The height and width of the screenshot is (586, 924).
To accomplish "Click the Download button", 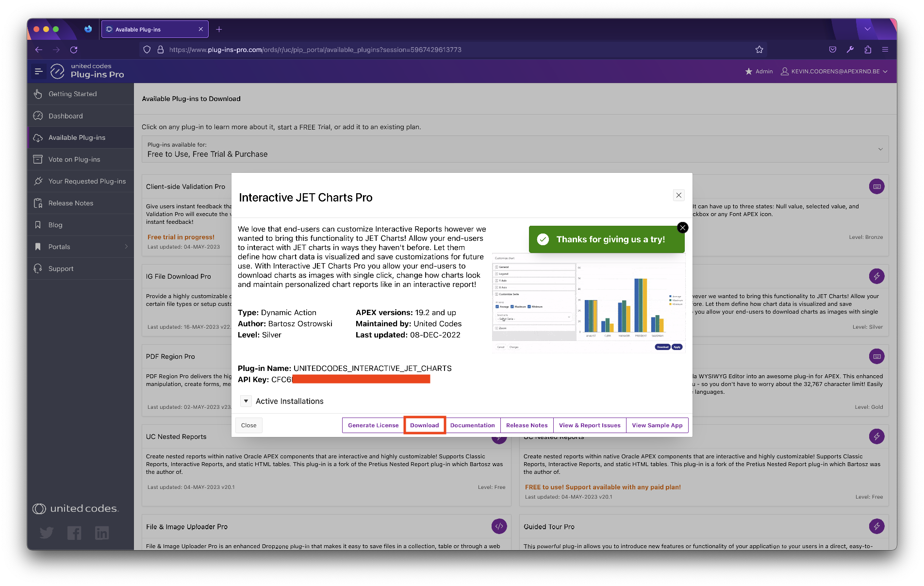I will pos(425,425).
